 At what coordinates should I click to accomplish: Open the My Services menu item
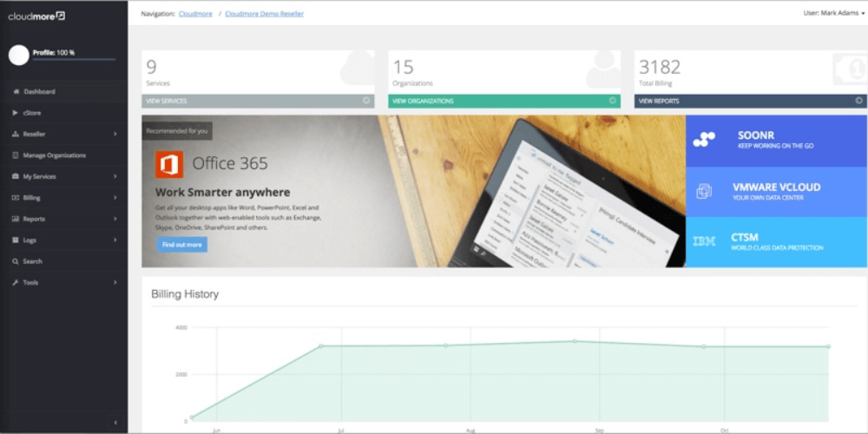[39, 176]
